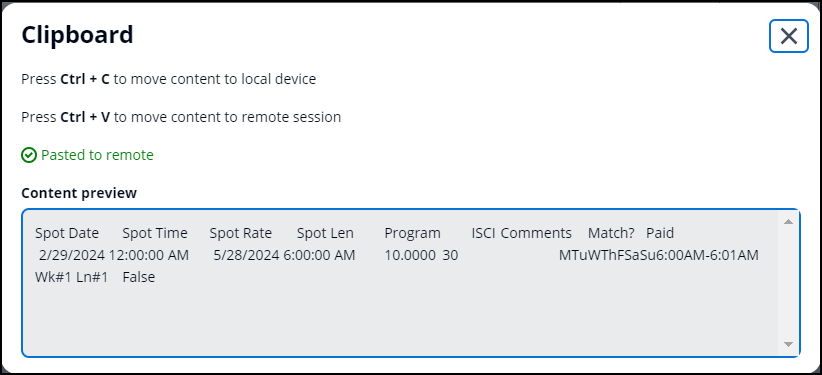Click the '2/29/2024 12:00:00 AM' date value
The image size is (822, 375).
click(114, 255)
